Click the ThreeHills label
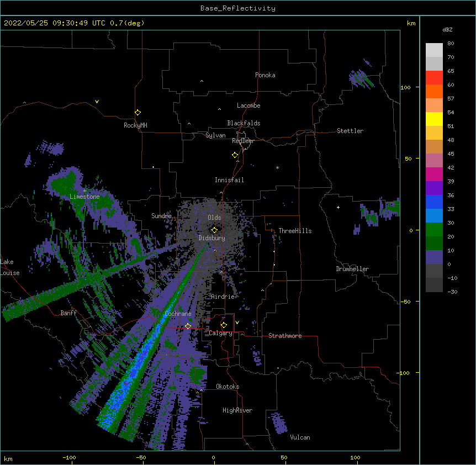Image resolution: width=476 pixels, height=465 pixels. (295, 231)
